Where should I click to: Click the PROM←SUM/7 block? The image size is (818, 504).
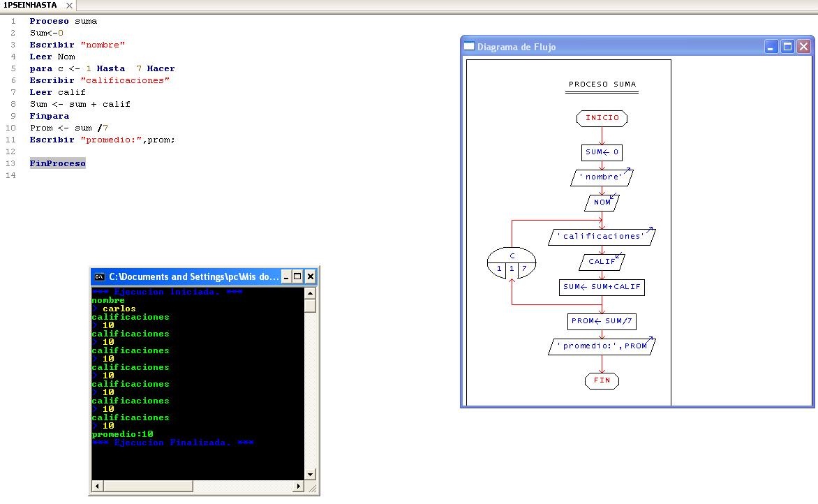[x=602, y=321]
